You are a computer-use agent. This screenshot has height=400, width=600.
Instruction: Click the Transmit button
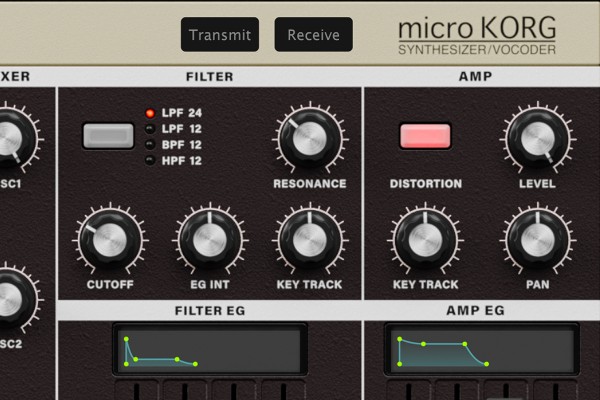tap(220, 34)
